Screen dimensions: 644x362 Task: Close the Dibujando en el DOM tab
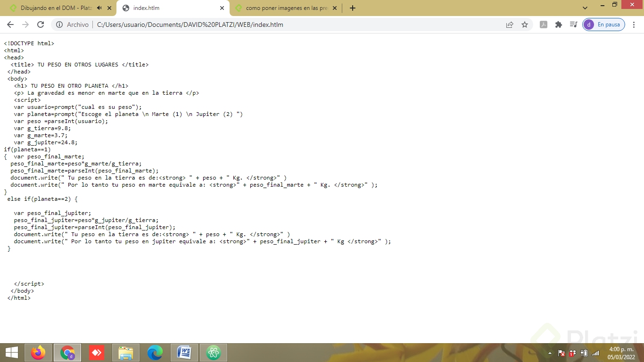tap(110, 8)
